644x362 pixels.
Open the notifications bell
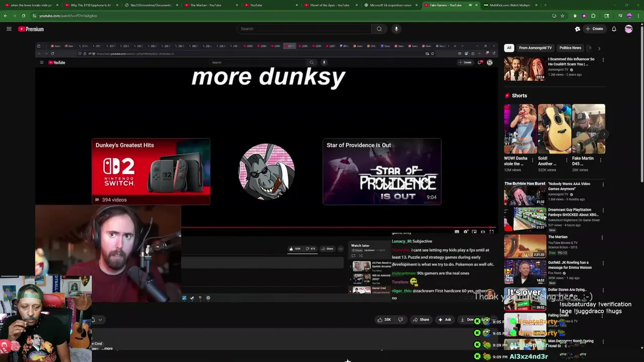614,29
